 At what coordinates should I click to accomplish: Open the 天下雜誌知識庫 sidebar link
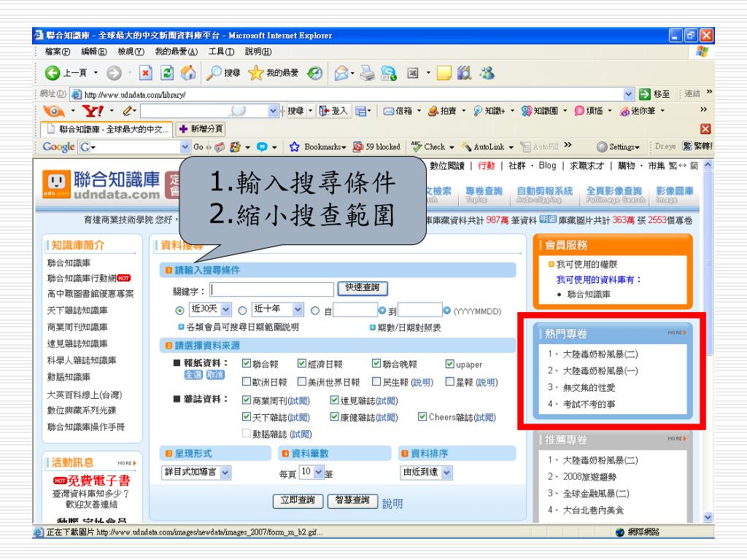77,311
